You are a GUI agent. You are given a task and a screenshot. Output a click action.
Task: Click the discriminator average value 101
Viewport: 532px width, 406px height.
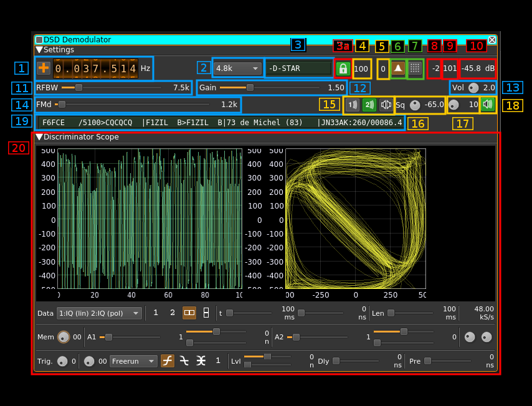450,68
